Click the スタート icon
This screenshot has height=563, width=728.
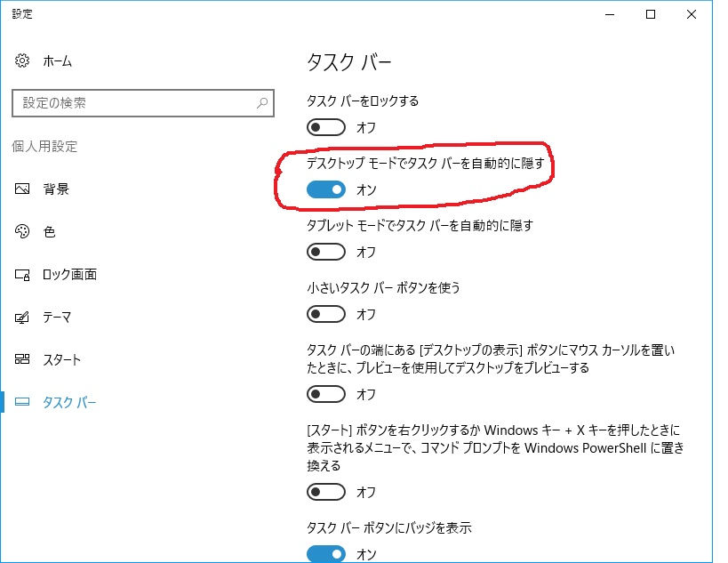coord(22,359)
